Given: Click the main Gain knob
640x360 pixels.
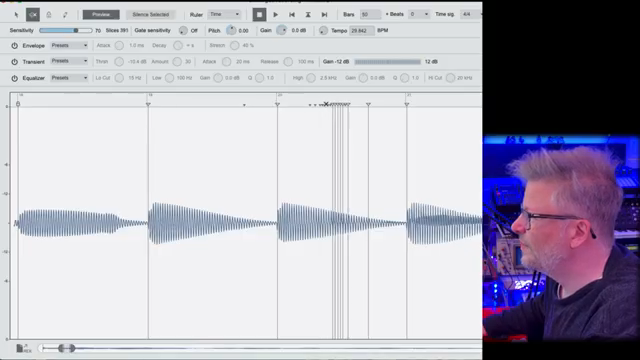Looking at the screenshot, I should (x=282, y=30).
